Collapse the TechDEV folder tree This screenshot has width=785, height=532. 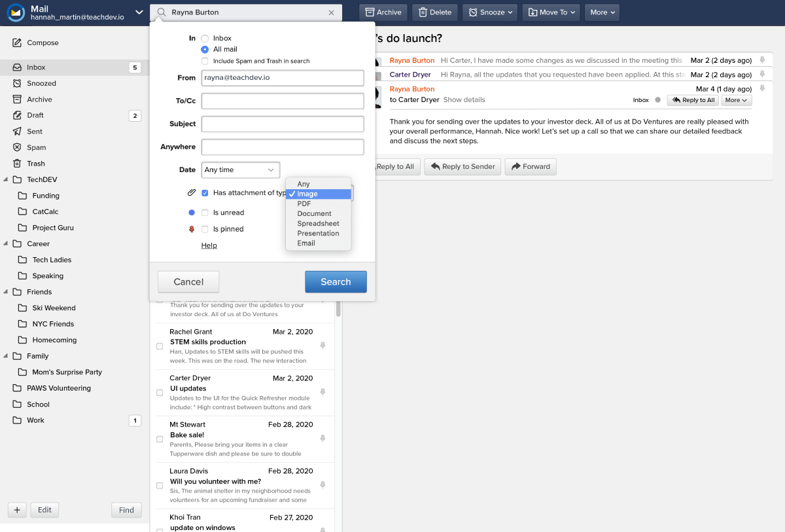coord(5,179)
